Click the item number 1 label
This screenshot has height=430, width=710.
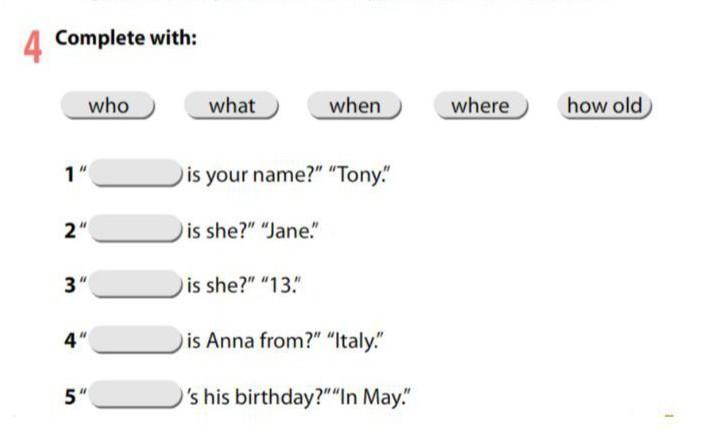[70, 176]
